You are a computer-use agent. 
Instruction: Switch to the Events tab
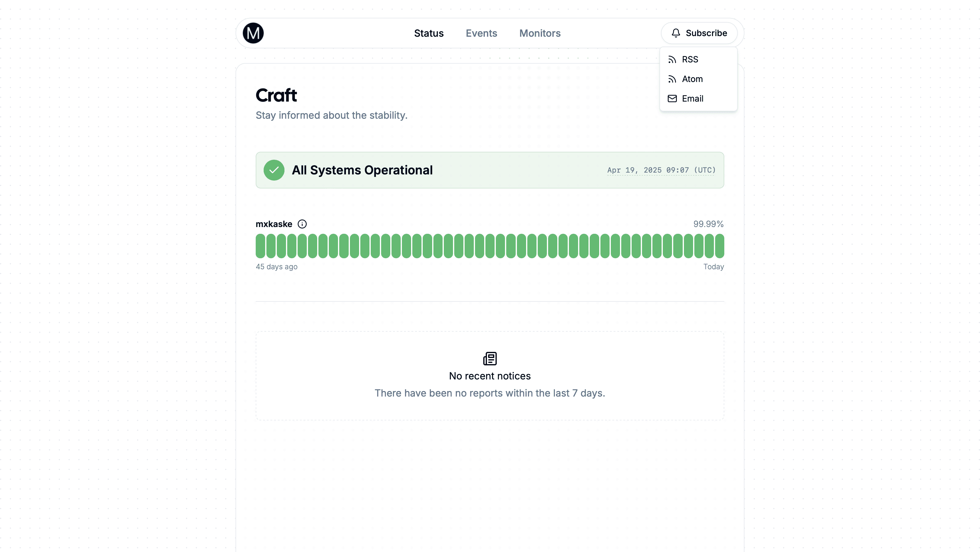pos(481,33)
